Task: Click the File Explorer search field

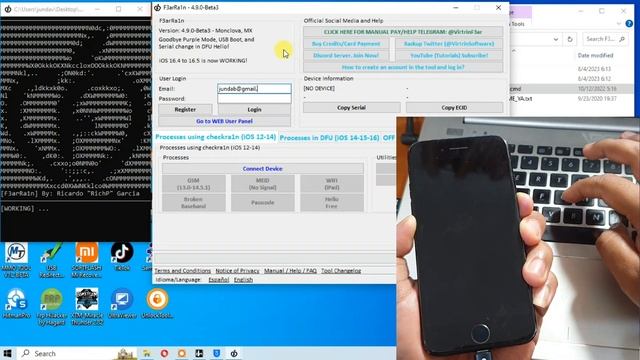Action: [605, 39]
